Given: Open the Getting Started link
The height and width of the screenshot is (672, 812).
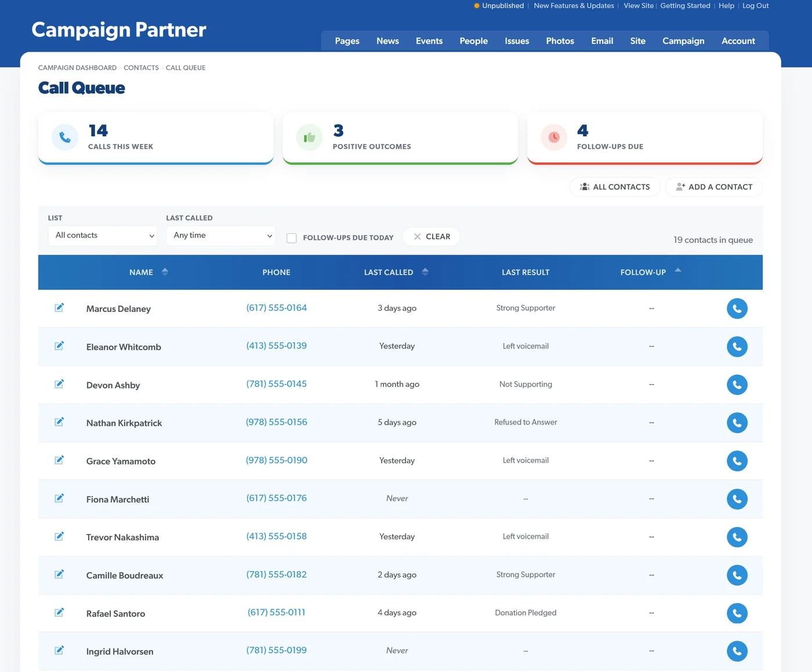Looking at the screenshot, I should pyautogui.click(x=685, y=6).
